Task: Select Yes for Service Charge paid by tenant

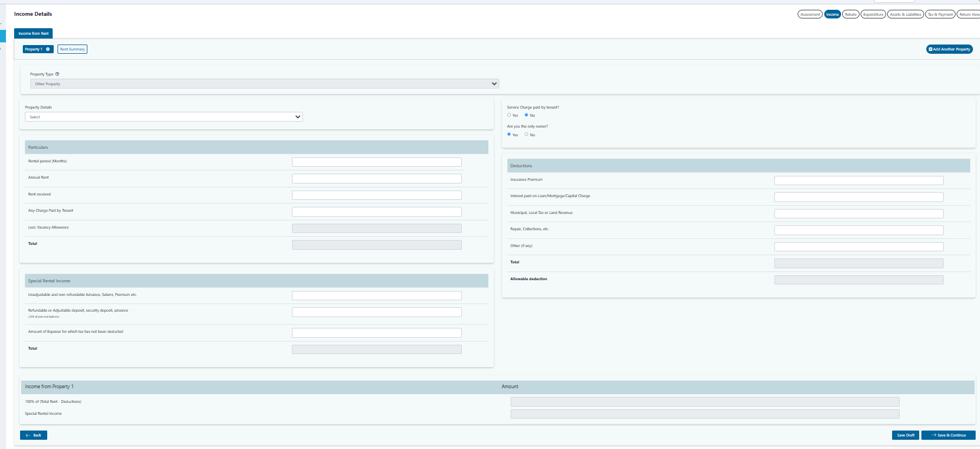Action: tap(509, 115)
